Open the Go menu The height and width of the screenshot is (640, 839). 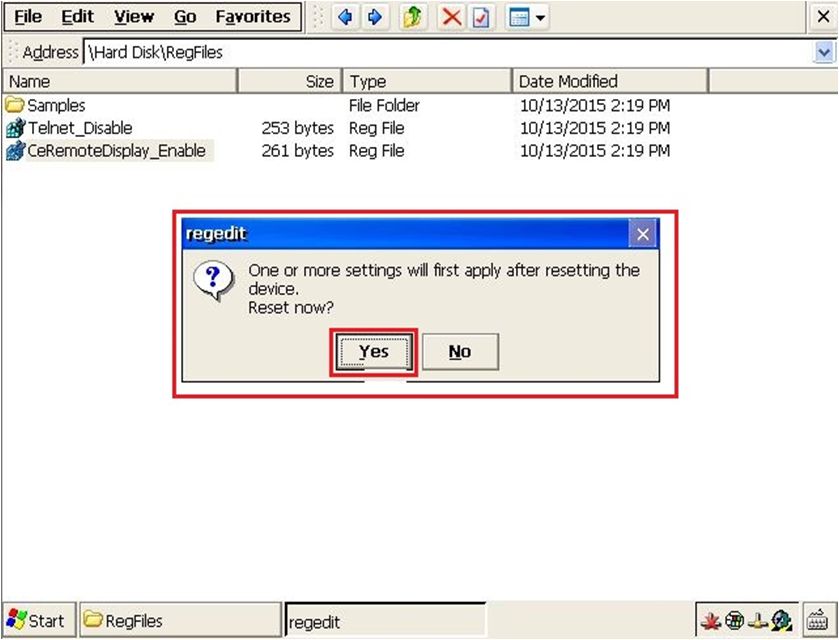(x=185, y=17)
